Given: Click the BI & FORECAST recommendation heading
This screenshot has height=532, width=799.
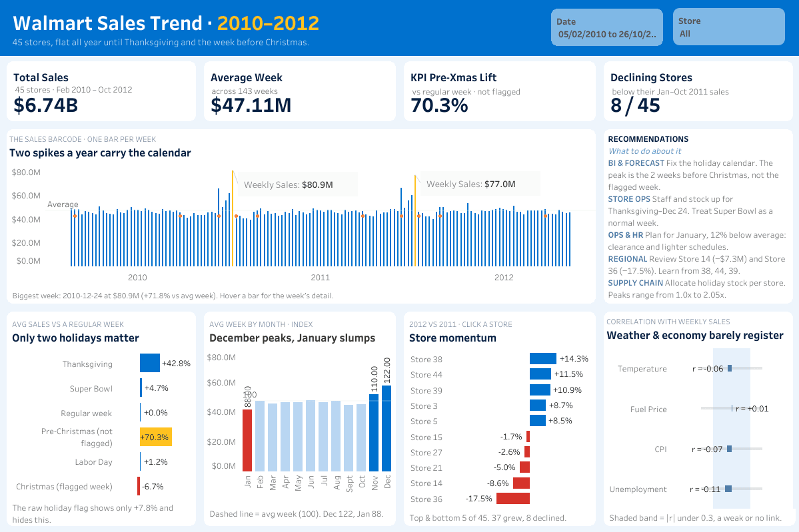Looking at the screenshot, I should coord(636,163).
